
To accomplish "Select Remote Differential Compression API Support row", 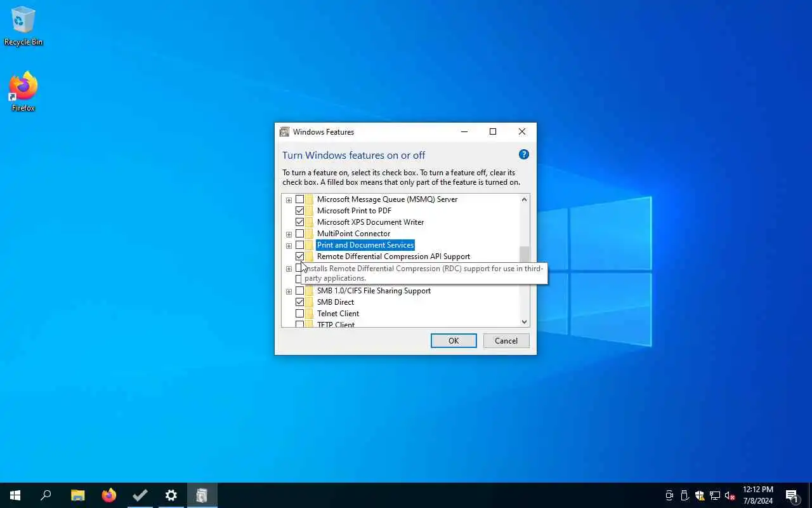I will [393, 257].
